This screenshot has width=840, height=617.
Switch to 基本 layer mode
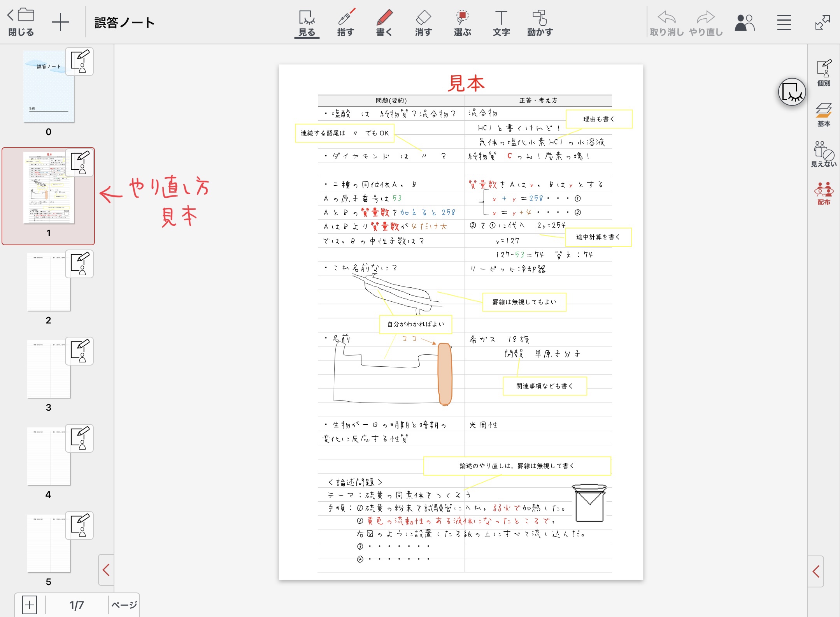[x=824, y=114]
